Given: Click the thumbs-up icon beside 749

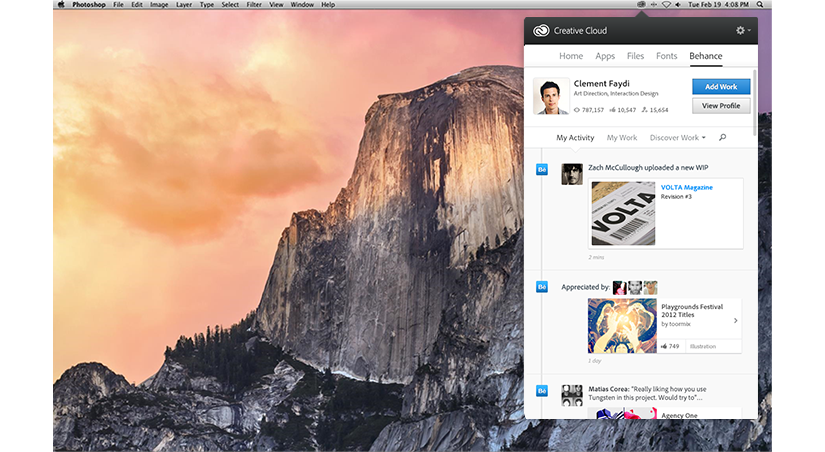Looking at the screenshot, I should [x=664, y=346].
